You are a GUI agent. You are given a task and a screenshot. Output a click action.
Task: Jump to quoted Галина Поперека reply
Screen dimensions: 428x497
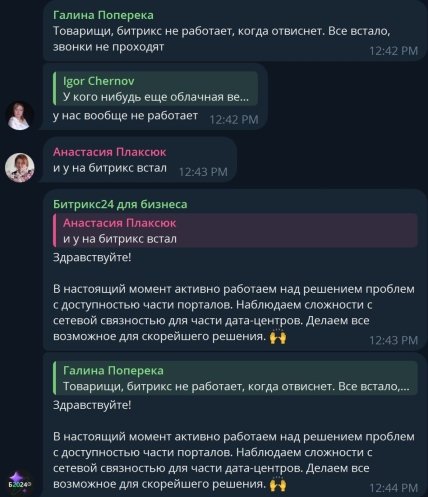235,378
